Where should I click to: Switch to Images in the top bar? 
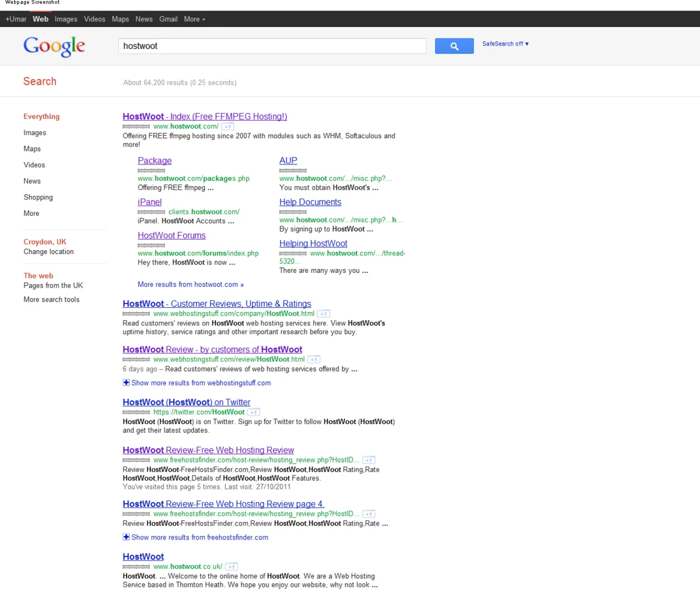(66, 19)
